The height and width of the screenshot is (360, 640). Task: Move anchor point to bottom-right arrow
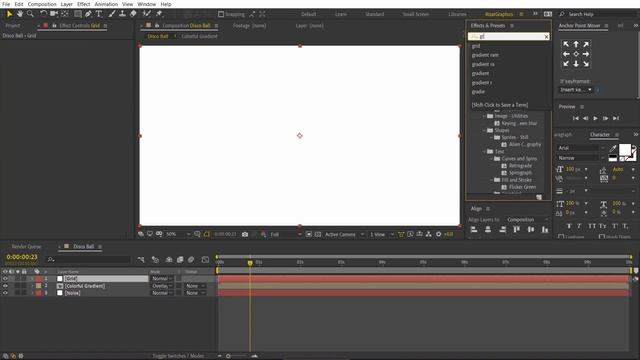click(x=586, y=64)
